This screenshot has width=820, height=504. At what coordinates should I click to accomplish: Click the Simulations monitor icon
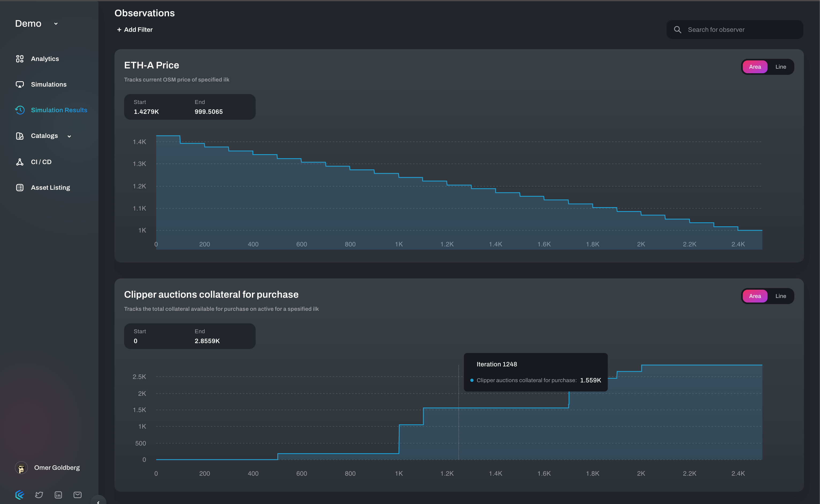point(20,84)
